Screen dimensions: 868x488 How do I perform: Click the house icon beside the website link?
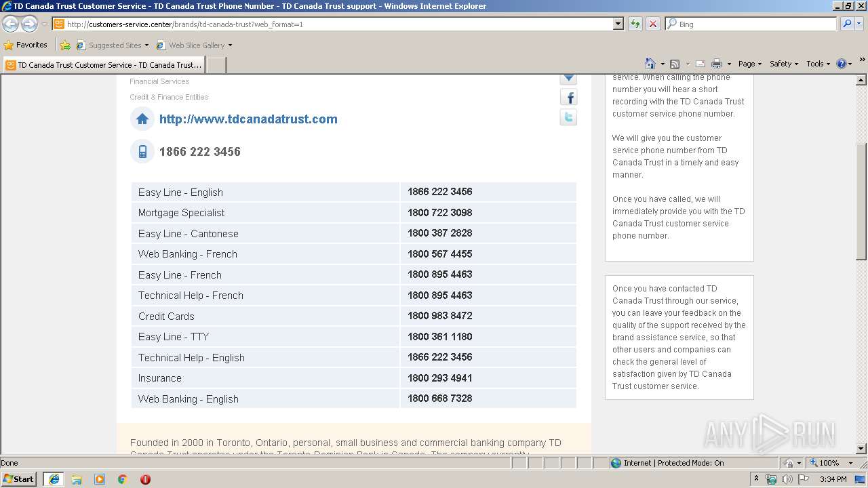click(142, 119)
